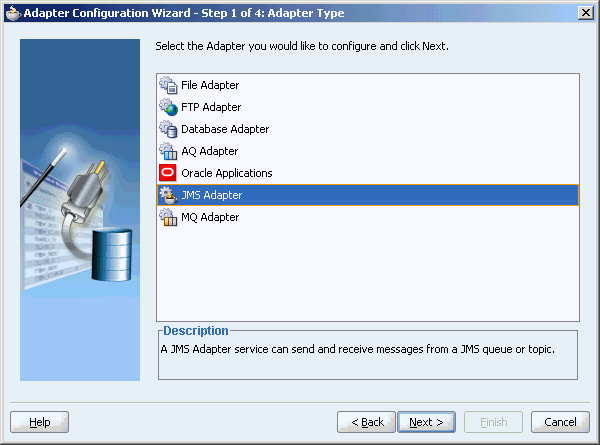The width and height of the screenshot is (600, 445).
Task: Click the AQ Adapter icon
Action: click(168, 151)
